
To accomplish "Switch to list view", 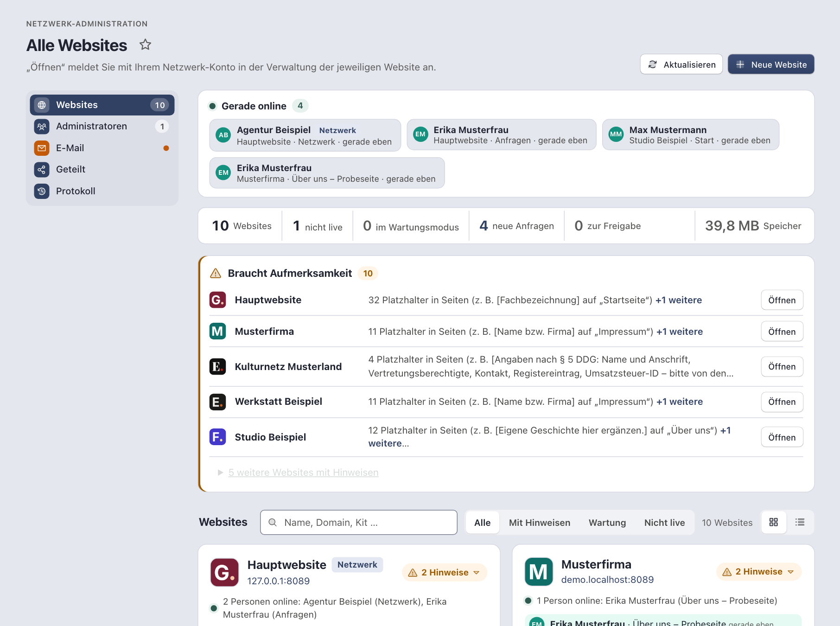I will 800,522.
